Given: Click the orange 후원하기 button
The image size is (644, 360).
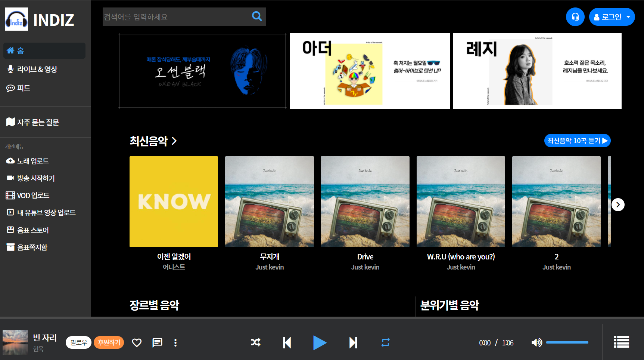Looking at the screenshot, I should (109, 342).
